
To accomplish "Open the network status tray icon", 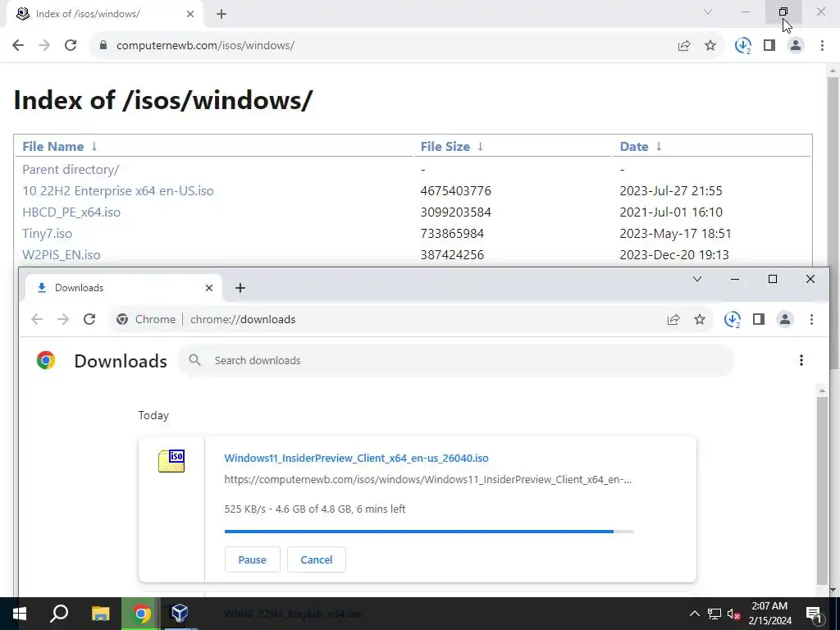I will [714, 614].
